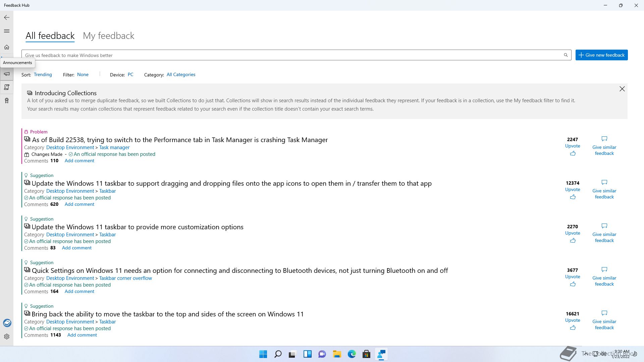Viewport: 644px width, 362px height.
Task: Upvote thumb for Quick Settings Bluetooth suggestion
Action: (573, 284)
